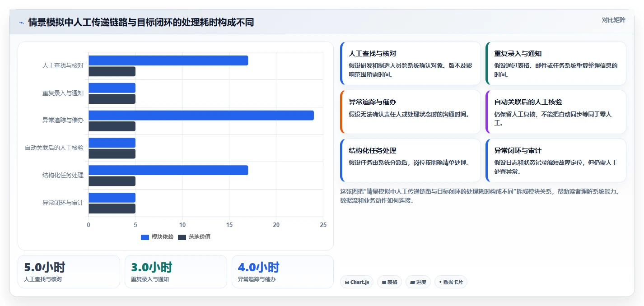Click the y-axis label 自动关联后的人工核验
The height and width of the screenshot is (306, 644).
tap(54, 148)
